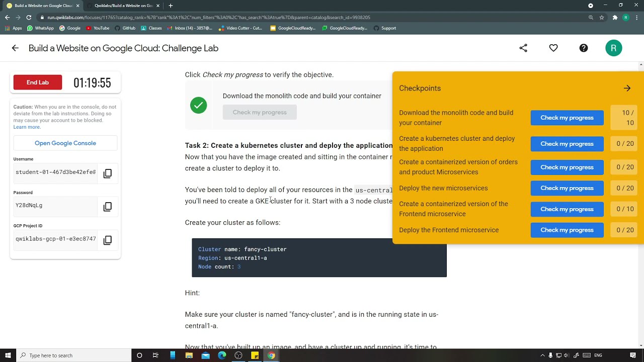
Task: Reload the page in Chrome
Action: tap(29, 18)
